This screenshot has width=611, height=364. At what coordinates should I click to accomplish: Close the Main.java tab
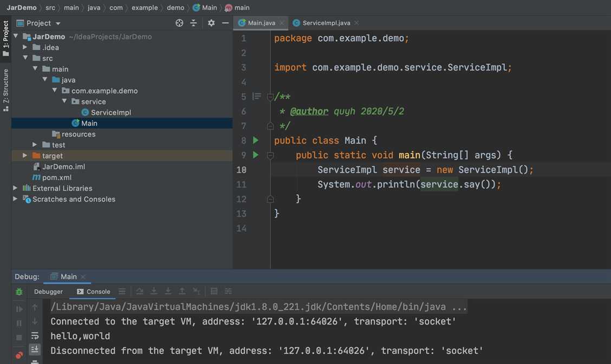click(282, 23)
